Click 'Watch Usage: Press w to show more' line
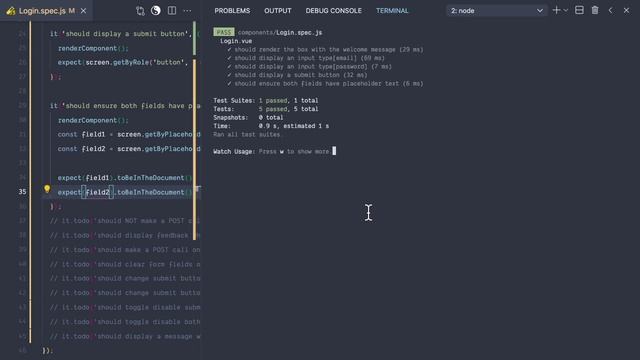 pyautogui.click(x=273, y=151)
